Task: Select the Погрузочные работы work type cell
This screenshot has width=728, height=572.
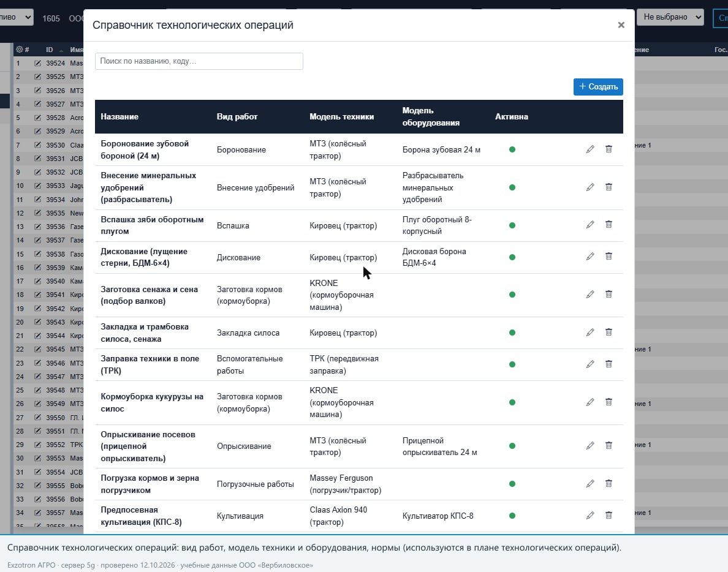Action: [256, 484]
